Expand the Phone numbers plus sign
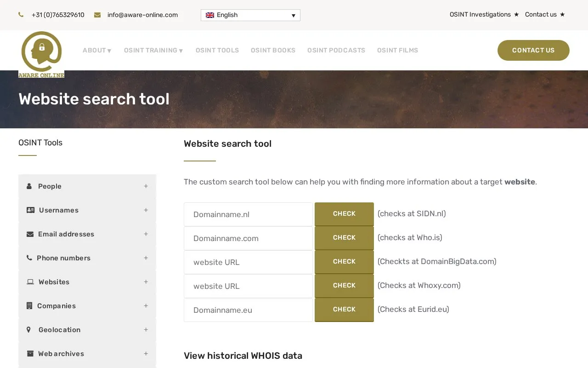 [x=146, y=258]
